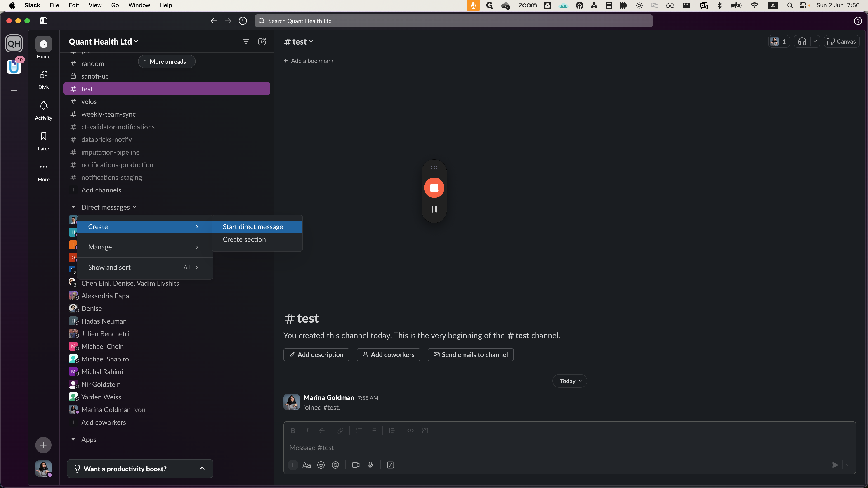868x488 pixels.
Task: Open the history clock icon
Action: click(x=243, y=21)
